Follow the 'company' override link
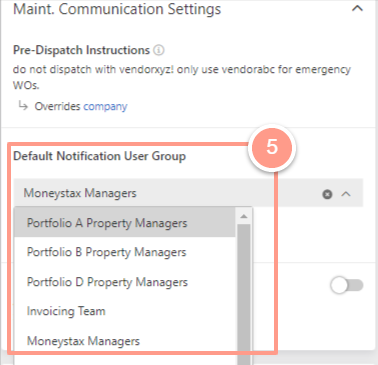Screen dimensions: 378x365 point(105,106)
